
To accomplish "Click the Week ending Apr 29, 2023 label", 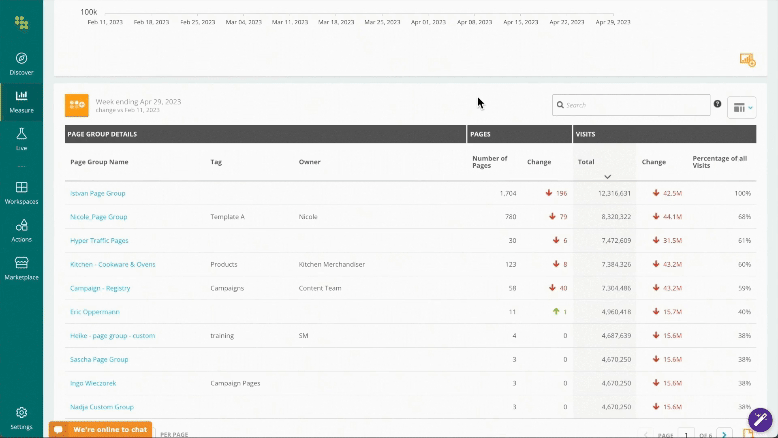I will [x=138, y=102].
